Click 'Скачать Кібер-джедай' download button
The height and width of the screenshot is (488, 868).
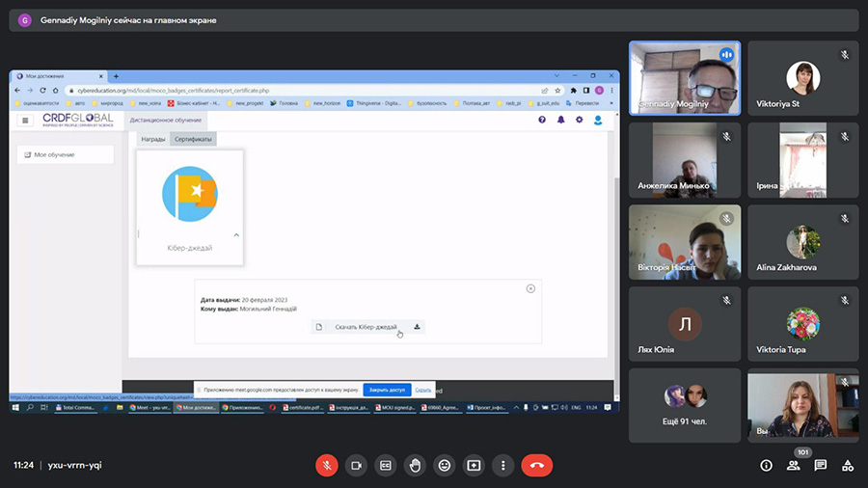point(367,327)
